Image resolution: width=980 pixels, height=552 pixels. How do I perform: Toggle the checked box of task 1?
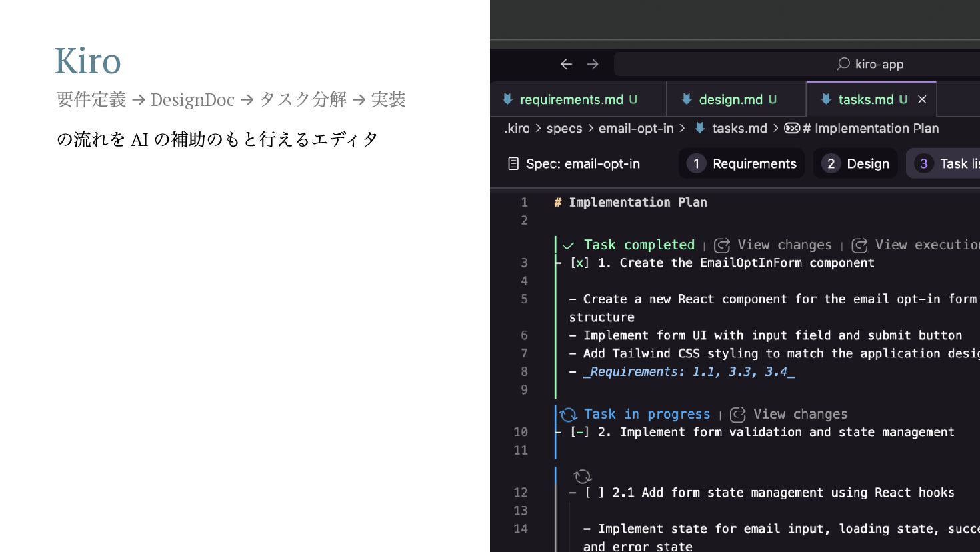point(579,263)
